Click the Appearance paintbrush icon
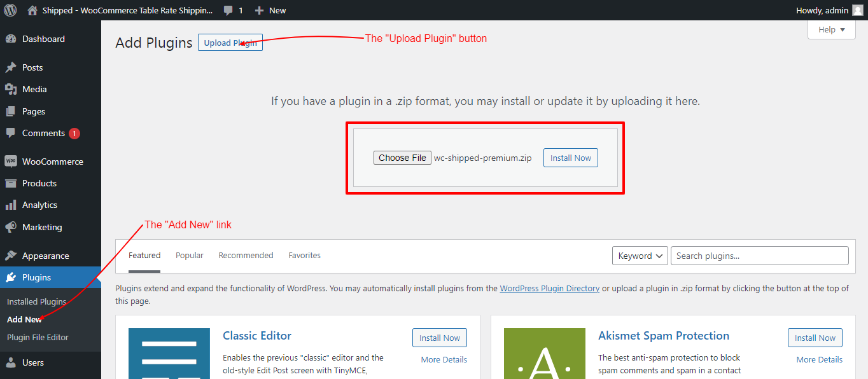This screenshot has width=868, height=379. pos(11,256)
